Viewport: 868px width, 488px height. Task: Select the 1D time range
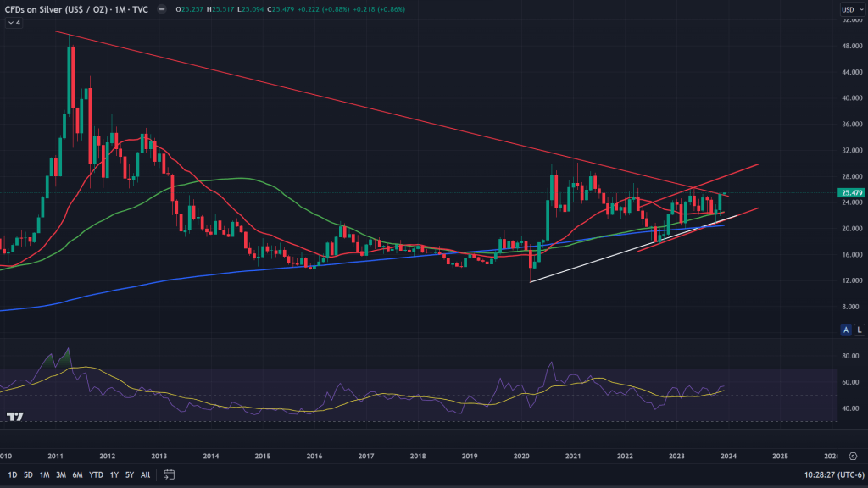[x=13, y=474]
